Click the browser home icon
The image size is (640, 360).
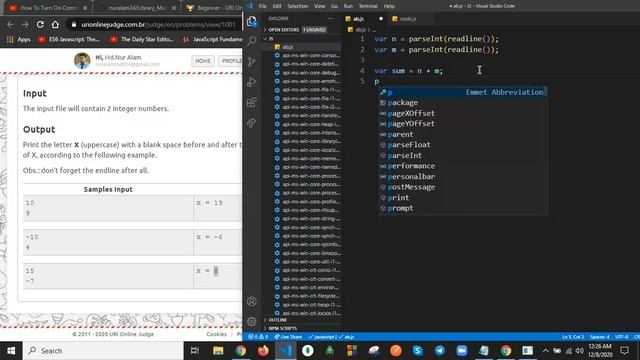click(x=55, y=24)
